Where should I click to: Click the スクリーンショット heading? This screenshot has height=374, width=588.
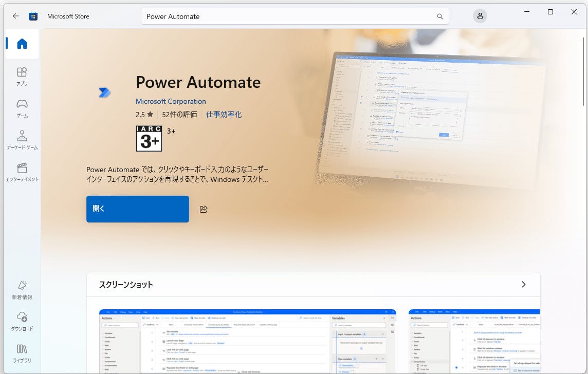126,285
